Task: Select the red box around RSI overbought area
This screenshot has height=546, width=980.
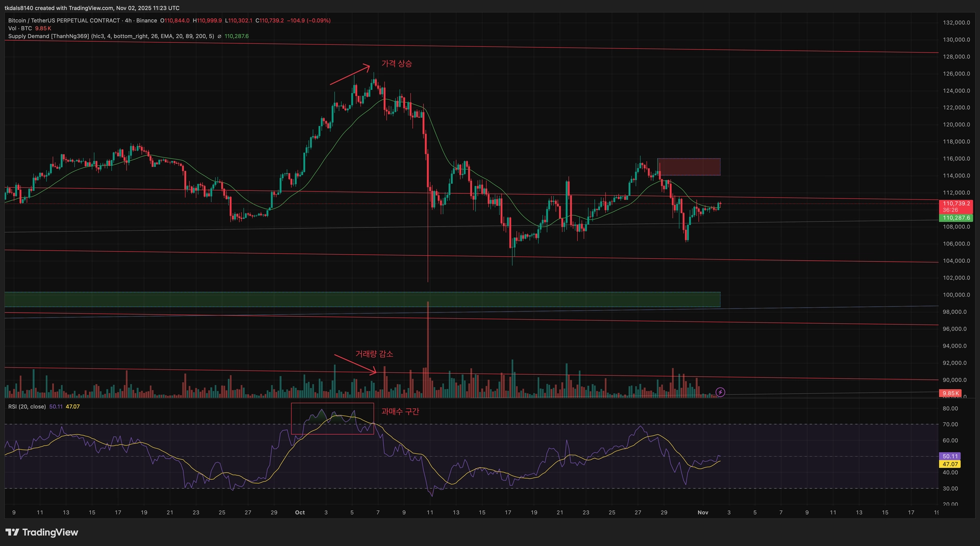Action: (x=332, y=418)
